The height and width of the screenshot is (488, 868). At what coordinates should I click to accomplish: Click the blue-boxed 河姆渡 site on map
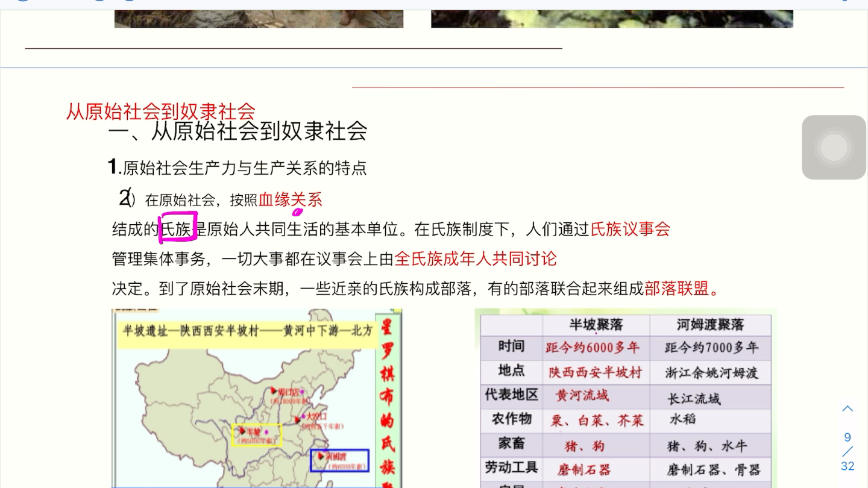point(339,460)
